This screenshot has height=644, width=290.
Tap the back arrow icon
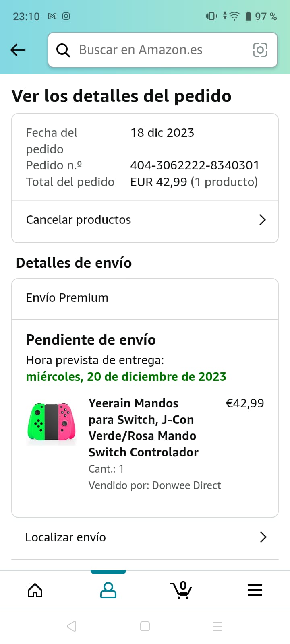click(18, 50)
